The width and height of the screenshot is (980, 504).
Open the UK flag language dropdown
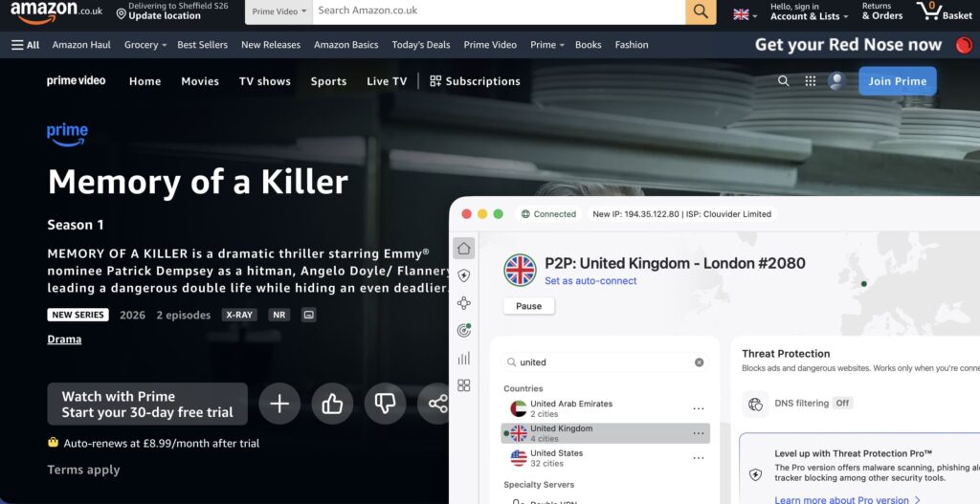tap(745, 14)
